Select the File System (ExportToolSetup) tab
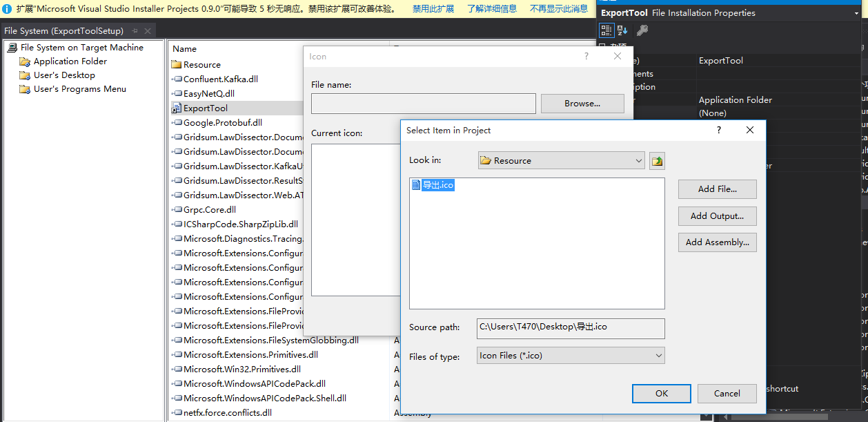This screenshot has width=868, height=422. [63, 31]
